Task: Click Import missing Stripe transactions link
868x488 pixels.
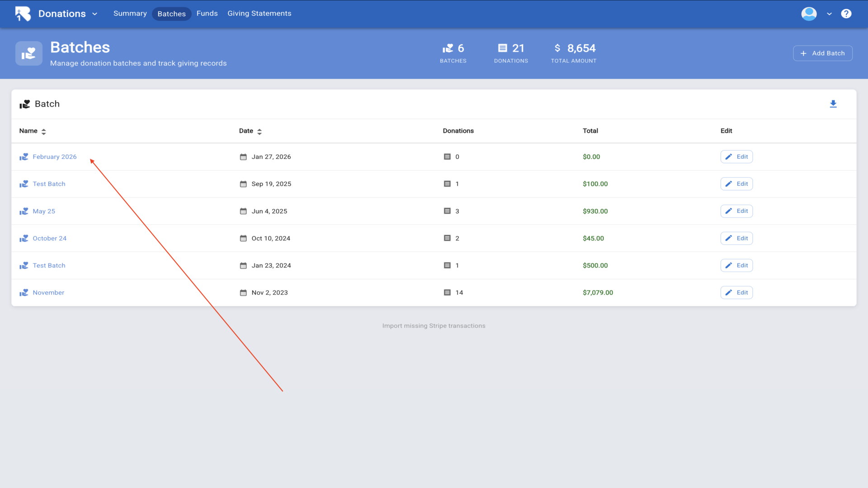Action: 434,326
